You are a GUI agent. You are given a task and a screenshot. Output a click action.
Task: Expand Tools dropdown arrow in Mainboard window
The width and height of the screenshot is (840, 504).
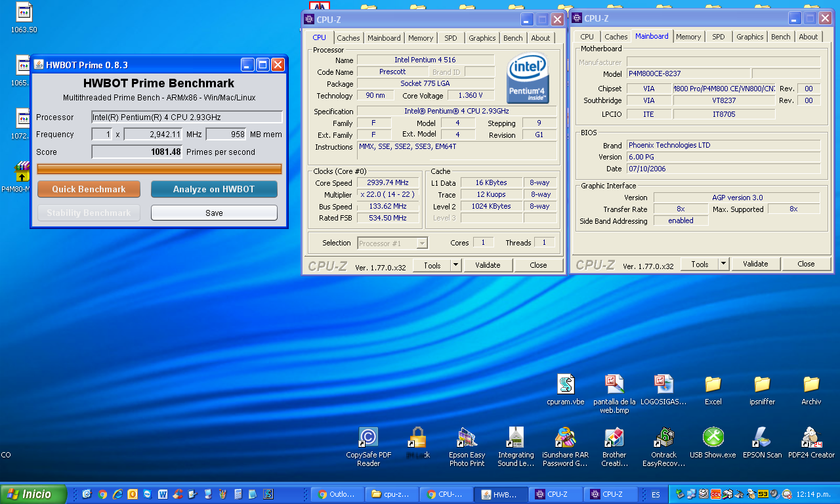pos(724,264)
